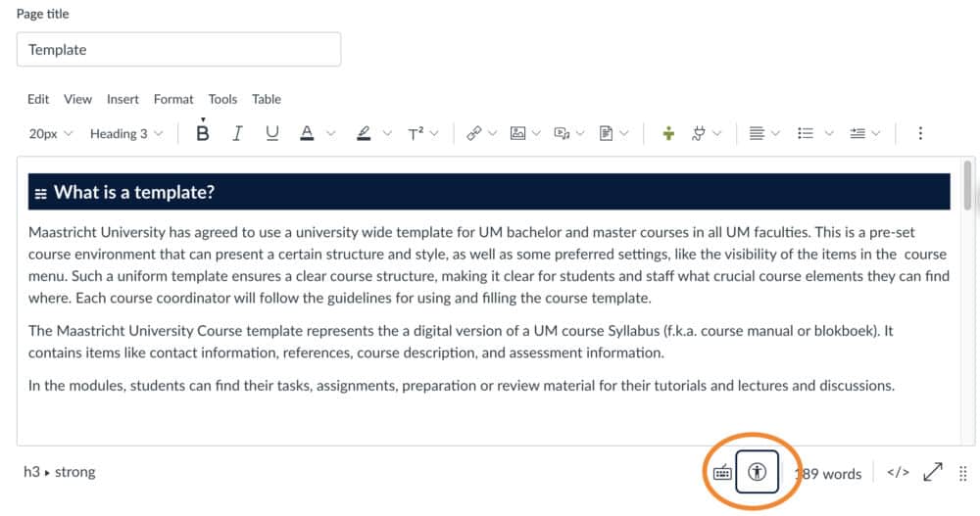Click the h3 element path item
Viewport: 980px width, 516px height.
pyautogui.click(x=31, y=472)
